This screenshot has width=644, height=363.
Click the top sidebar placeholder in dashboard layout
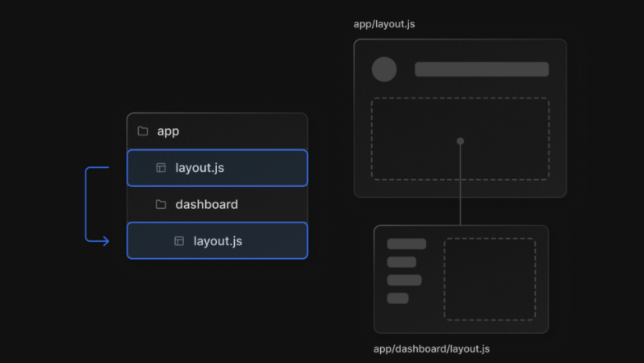click(x=407, y=244)
